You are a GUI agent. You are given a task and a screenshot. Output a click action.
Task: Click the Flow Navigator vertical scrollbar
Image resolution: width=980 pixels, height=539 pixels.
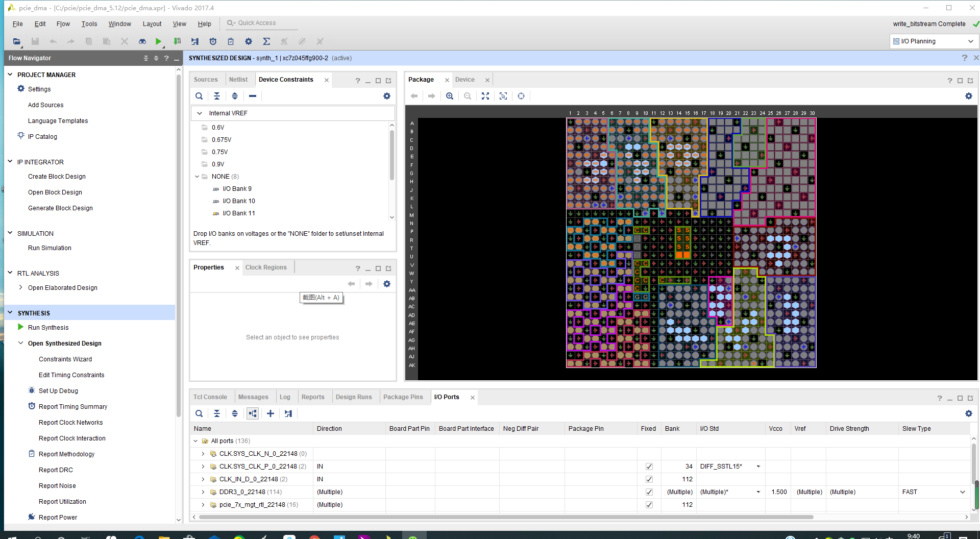(179, 245)
